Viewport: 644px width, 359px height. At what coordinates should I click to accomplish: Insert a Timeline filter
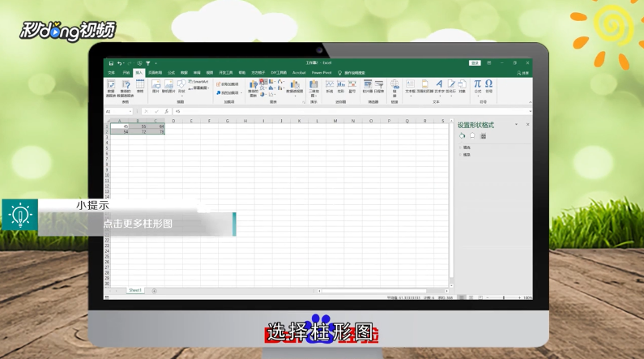point(379,87)
